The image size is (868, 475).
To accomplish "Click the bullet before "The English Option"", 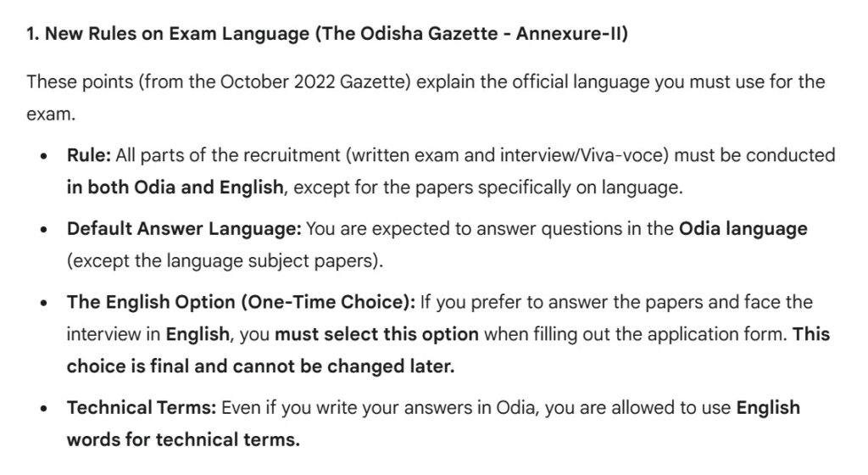I will (x=43, y=303).
